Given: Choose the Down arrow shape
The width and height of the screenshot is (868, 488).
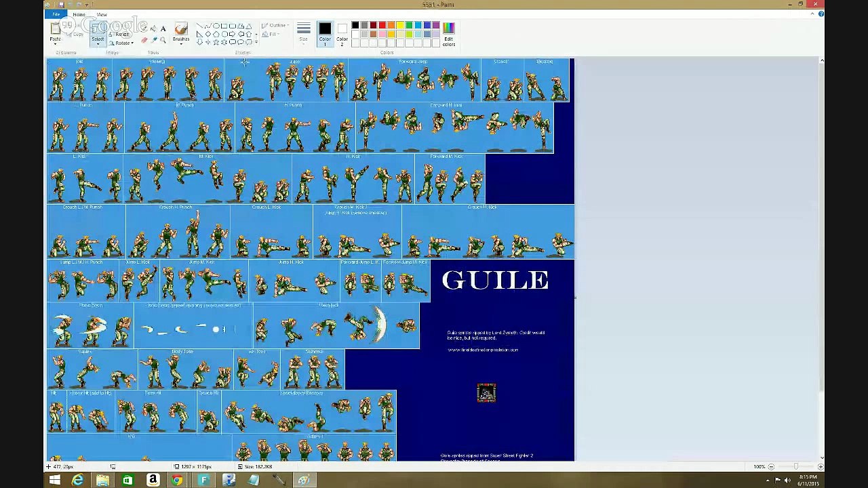Looking at the screenshot, I should coord(199,42).
